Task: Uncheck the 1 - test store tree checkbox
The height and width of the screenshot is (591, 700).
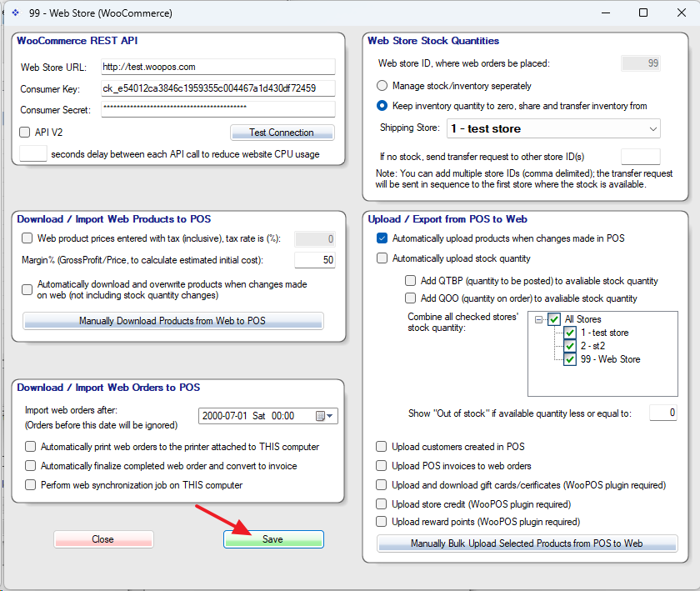Action: coord(570,333)
